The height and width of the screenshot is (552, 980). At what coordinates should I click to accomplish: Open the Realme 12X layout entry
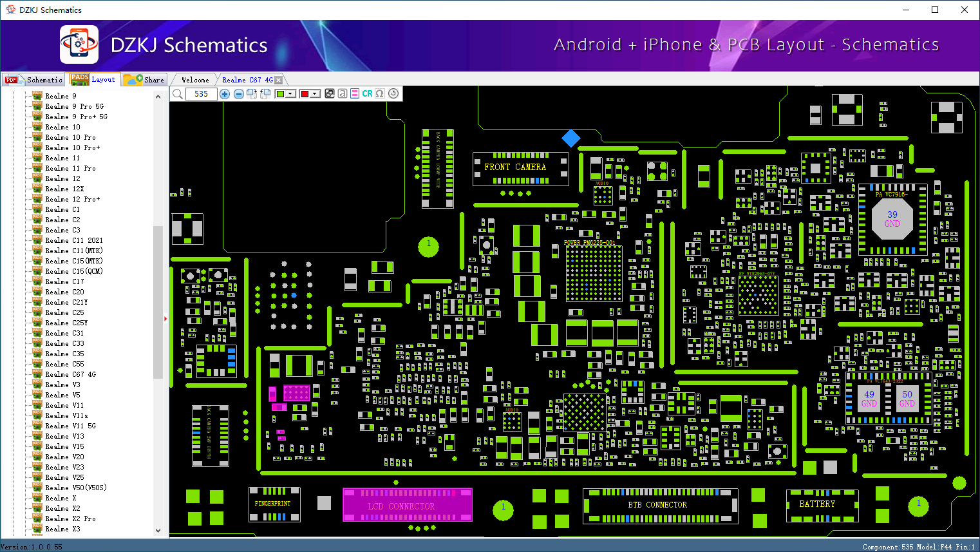click(64, 189)
